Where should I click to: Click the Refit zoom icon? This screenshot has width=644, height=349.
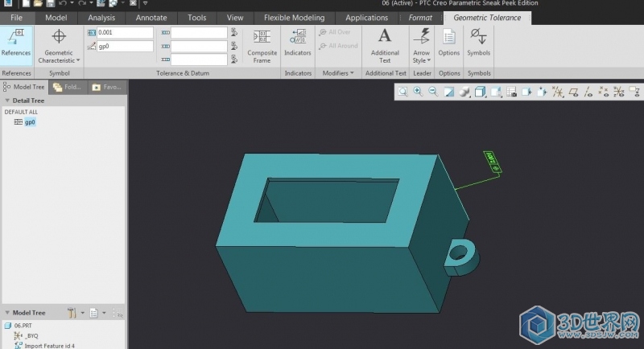pos(402,92)
